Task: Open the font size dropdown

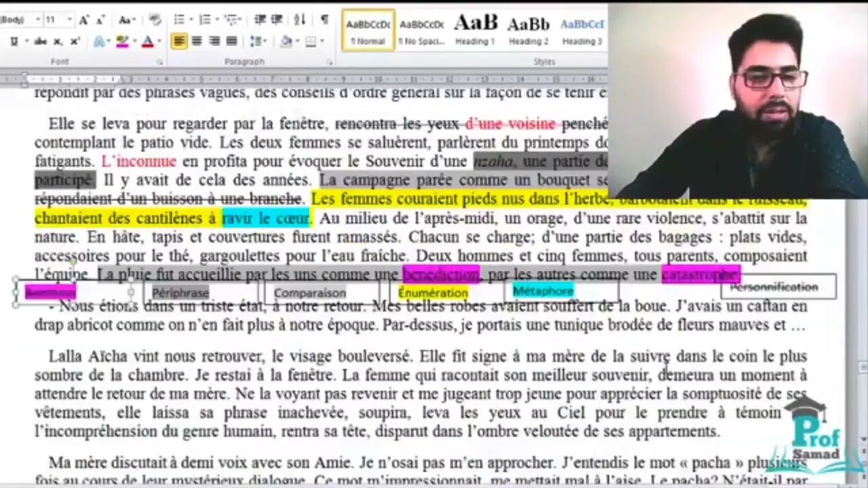Action: click(70, 20)
